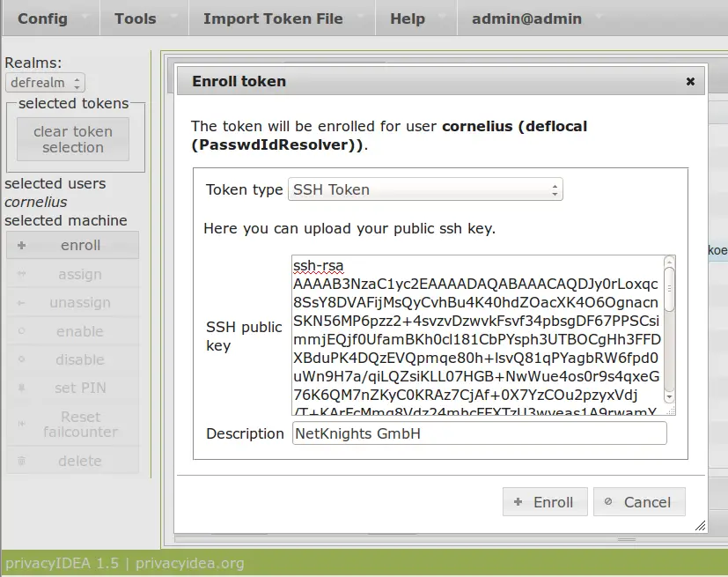
Task: Click the plus icon on sidebar enroll
Action: click(21, 246)
